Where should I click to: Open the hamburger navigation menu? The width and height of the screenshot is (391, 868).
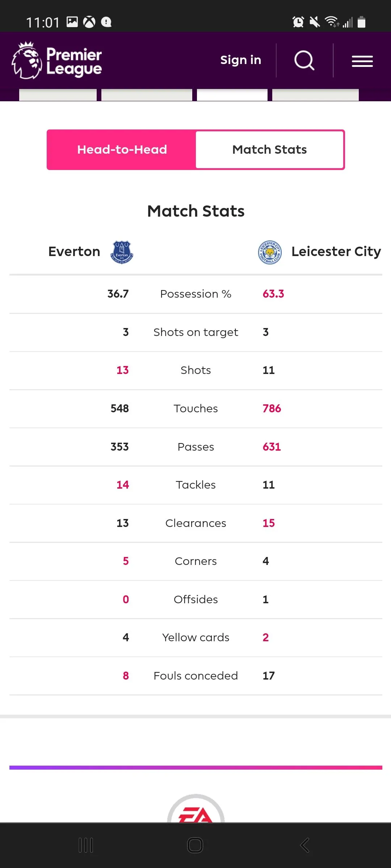tap(362, 61)
